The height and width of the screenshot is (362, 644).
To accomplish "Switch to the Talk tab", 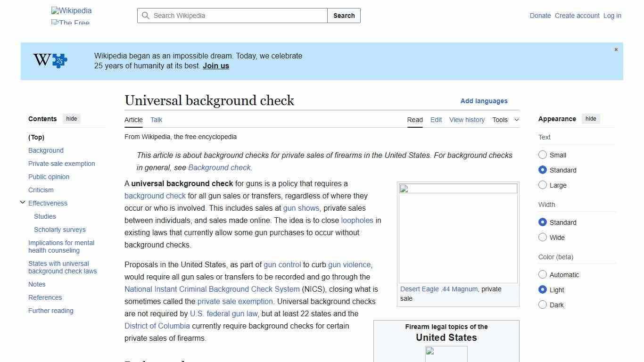I will [156, 120].
